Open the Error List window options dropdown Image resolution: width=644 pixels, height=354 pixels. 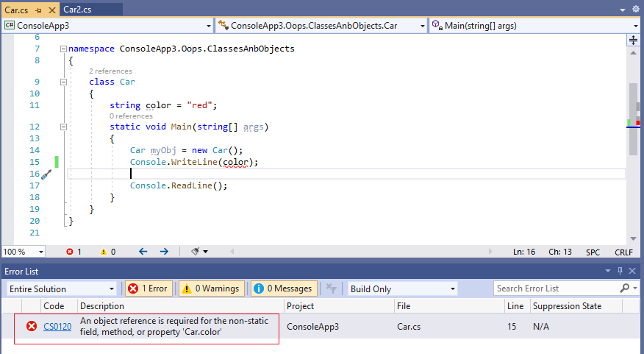(608, 272)
